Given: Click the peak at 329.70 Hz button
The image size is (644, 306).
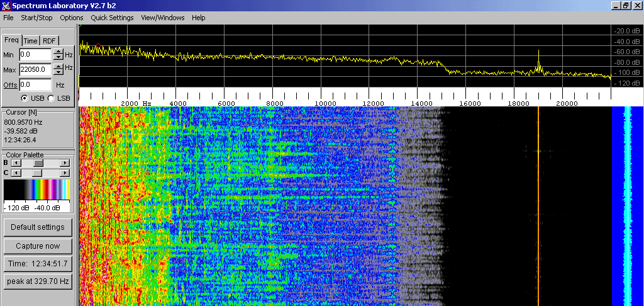Looking at the screenshot, I should [x=38, y=281].
